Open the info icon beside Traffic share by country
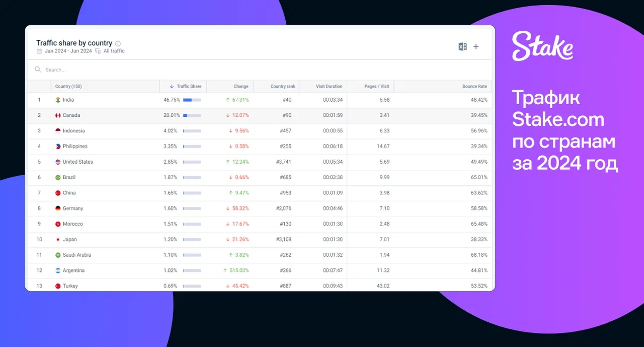 click(x=118, y=44)
